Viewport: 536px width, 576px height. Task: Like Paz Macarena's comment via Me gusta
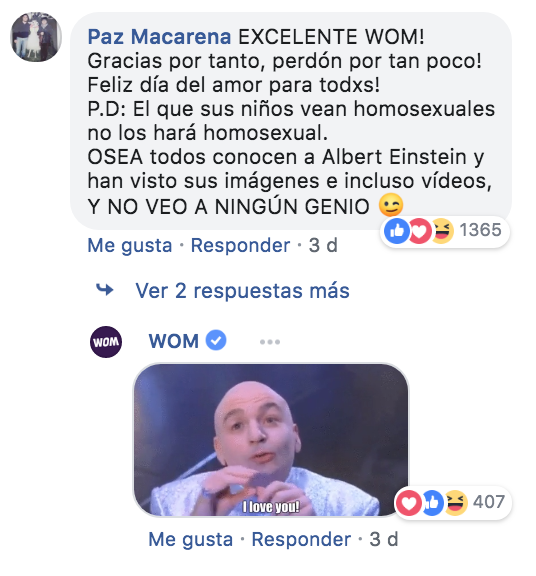pyautogui.click(x=130, y=245)
